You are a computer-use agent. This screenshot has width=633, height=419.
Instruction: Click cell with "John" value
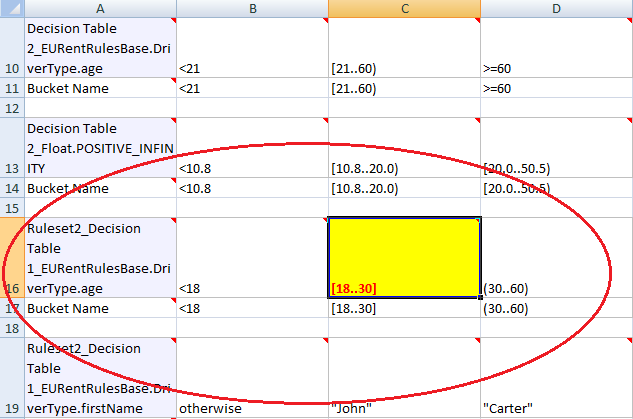[405, 378]
